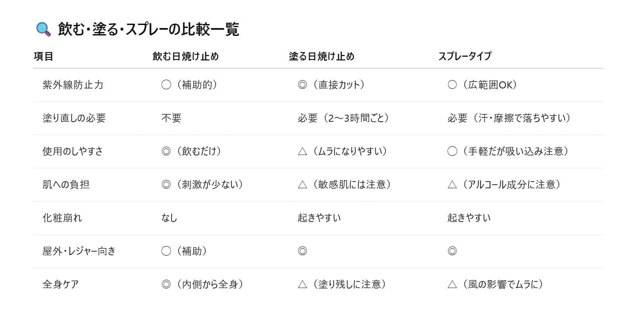Screen dimensions: 644x320
Task: Click the 塗り直しの必要 row label
Action: [74, 118]
